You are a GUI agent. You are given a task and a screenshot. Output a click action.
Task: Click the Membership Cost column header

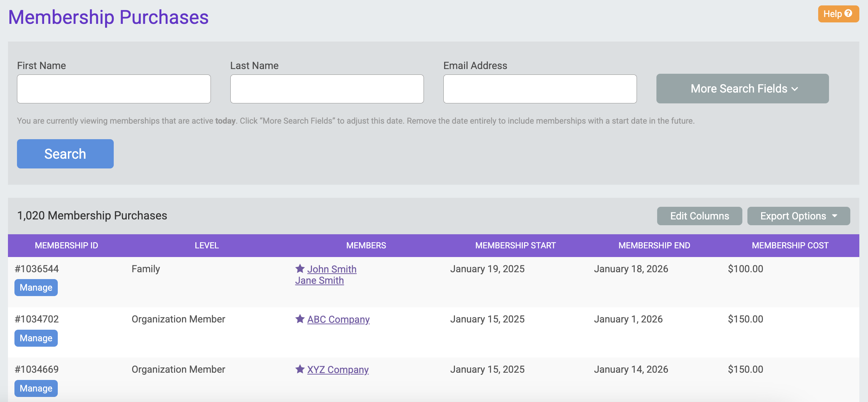[x=790, y=245]
